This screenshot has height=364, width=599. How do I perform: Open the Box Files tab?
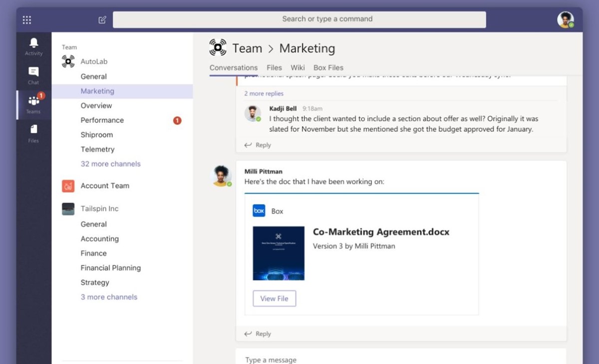328,68
